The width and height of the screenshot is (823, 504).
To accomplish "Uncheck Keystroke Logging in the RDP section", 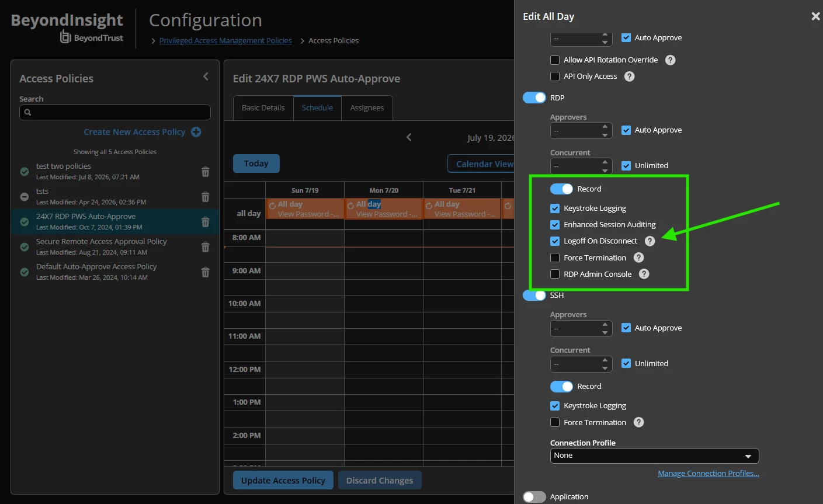I will point(555,208).
